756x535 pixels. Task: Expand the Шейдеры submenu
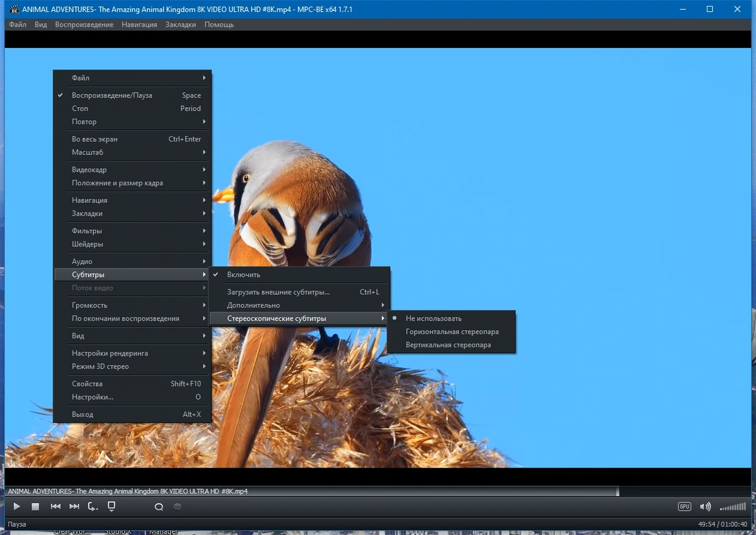coord(132,244)
